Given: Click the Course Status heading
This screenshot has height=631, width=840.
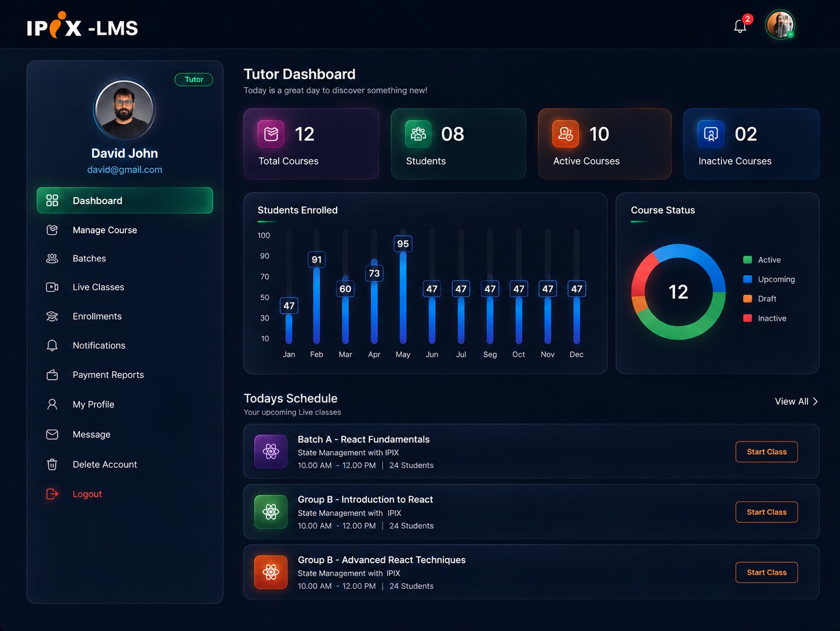Looking at the screenshot, I should click(663, 210).
